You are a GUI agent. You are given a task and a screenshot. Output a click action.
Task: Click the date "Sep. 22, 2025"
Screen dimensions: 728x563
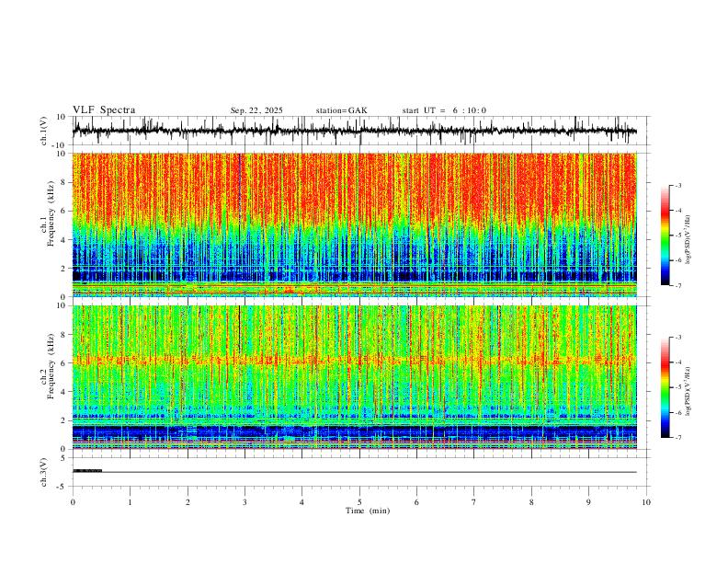pos(256,110)
